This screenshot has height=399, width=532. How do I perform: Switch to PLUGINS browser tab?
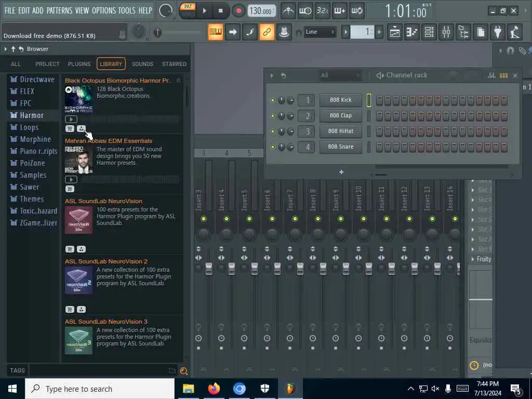click(x=79, y=64)
